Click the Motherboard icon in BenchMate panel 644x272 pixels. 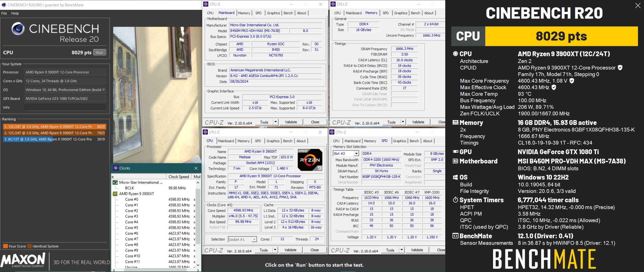click(455, 161)
